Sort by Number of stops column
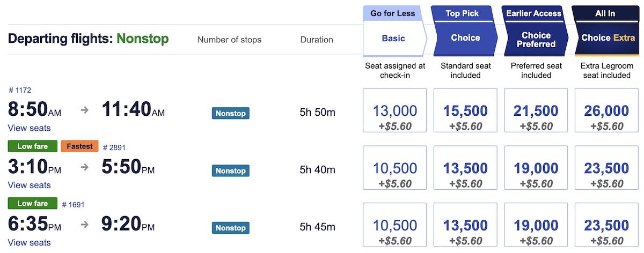 pyautogui.click(x=229, y=40)
